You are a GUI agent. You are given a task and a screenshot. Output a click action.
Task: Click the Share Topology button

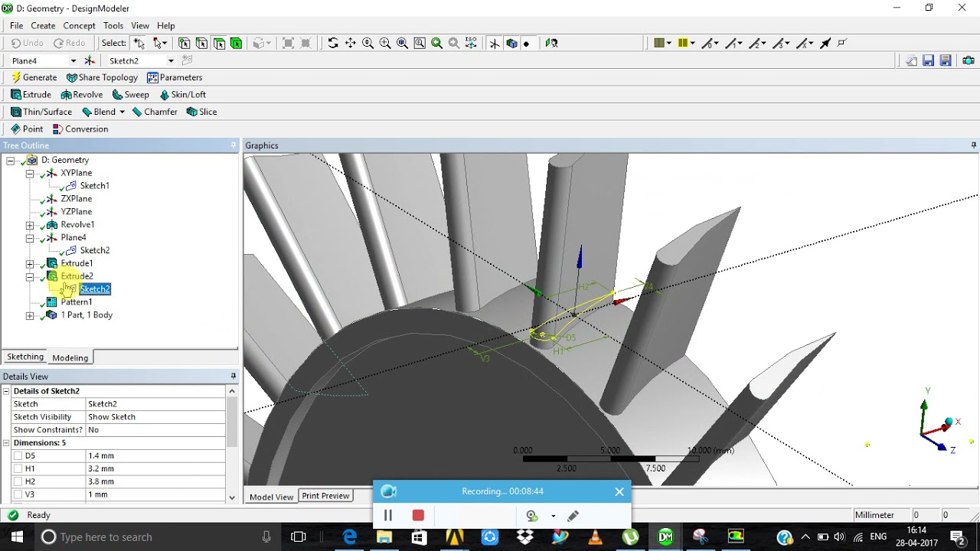tap(102, 77)
